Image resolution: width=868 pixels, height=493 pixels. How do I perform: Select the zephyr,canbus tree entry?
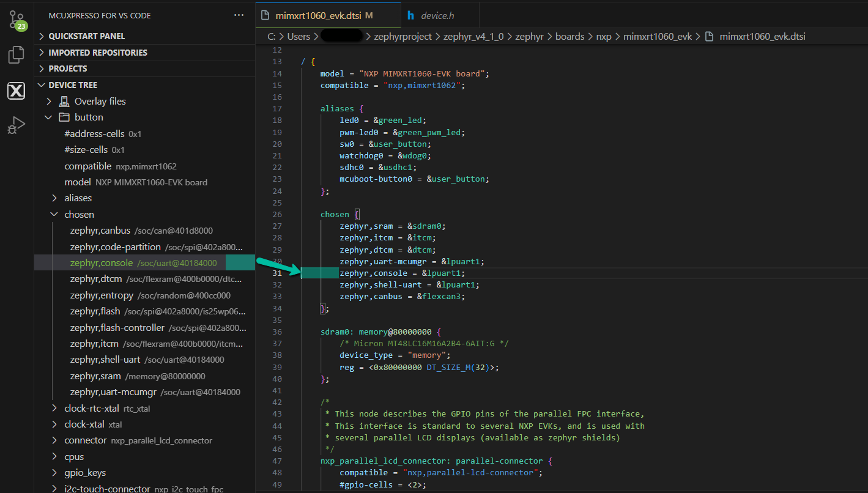click(100, 231)
